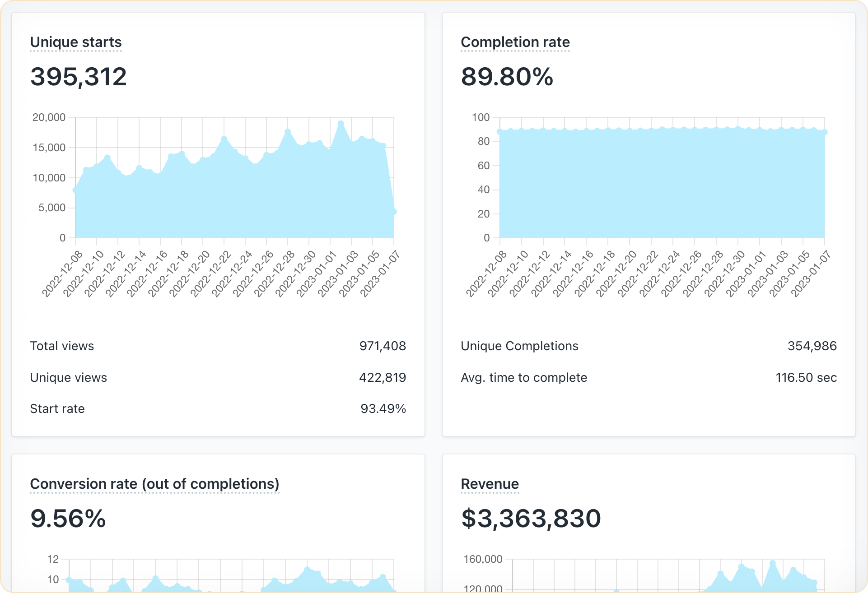The width and height of the screenshot is (868, 593).
Task: Click the Unique views label
Action: (x=68, y=378)
